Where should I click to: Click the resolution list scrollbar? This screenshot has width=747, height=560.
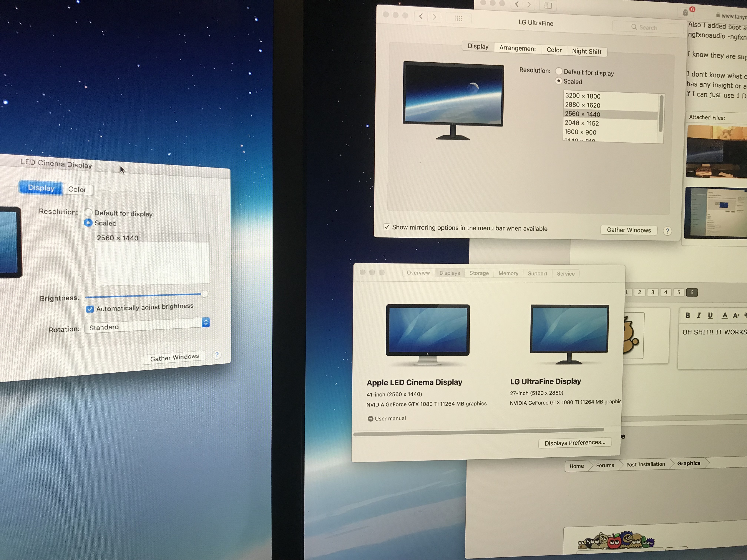click(x=661, y=113)
